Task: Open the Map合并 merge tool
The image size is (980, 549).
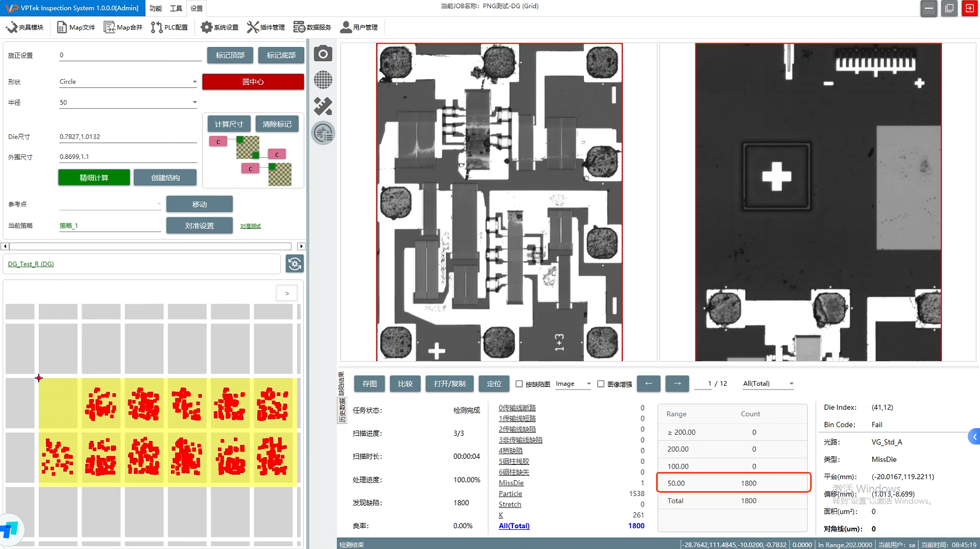Action: pyautogui.click(x=123, y=27)
